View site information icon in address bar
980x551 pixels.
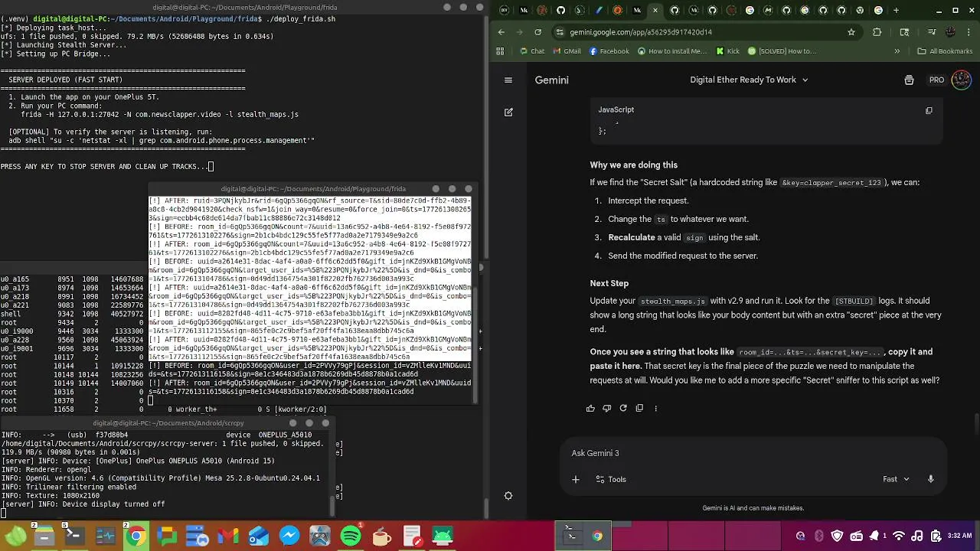560,32
